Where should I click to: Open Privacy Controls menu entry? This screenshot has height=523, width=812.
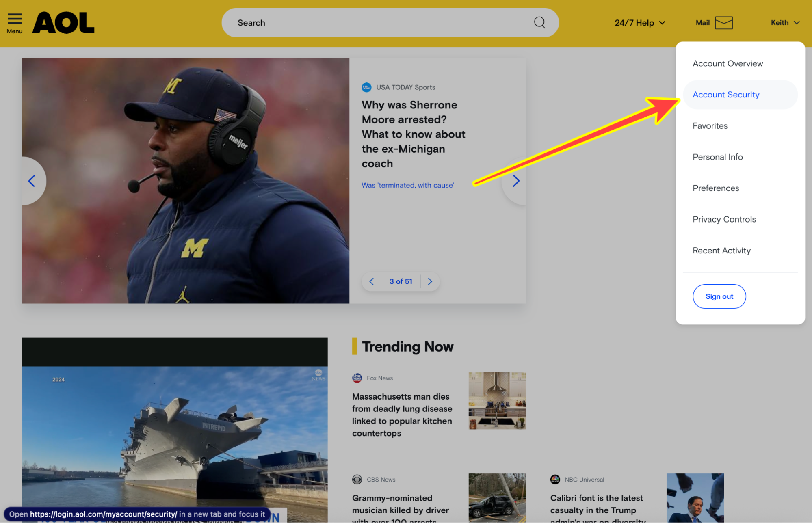(x=724, y=219)
